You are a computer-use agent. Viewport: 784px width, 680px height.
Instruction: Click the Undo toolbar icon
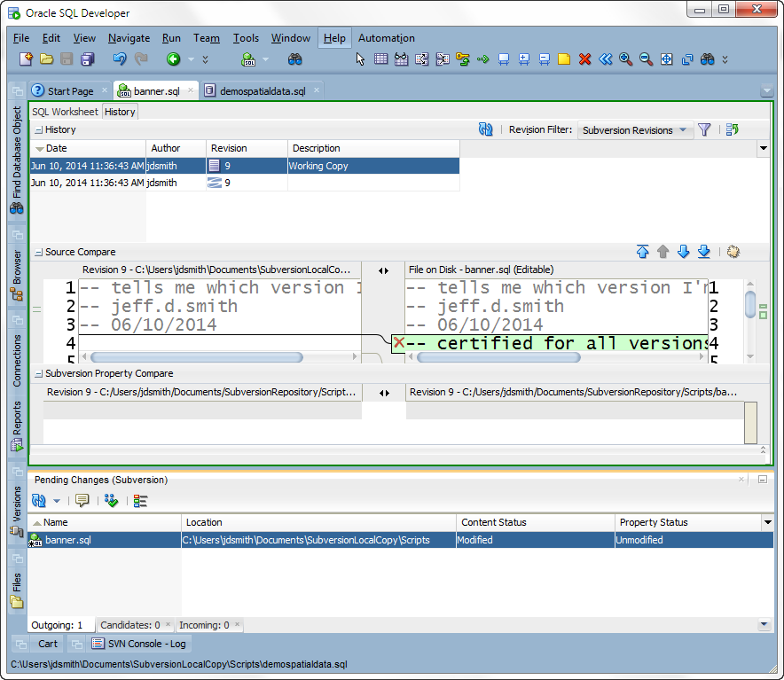point(120,59)
